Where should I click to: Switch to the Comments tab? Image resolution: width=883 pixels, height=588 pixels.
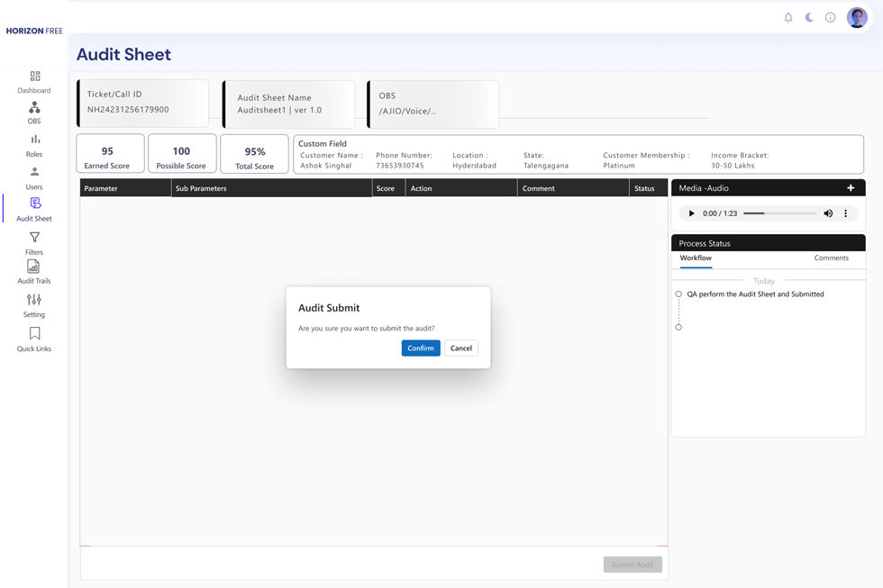tap(831, 258)
